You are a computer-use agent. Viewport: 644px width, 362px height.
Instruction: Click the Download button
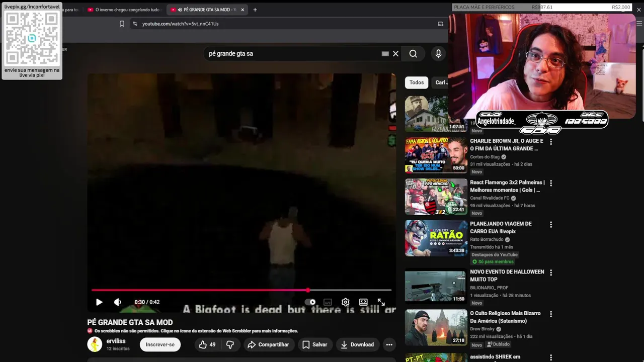[357, 344]
